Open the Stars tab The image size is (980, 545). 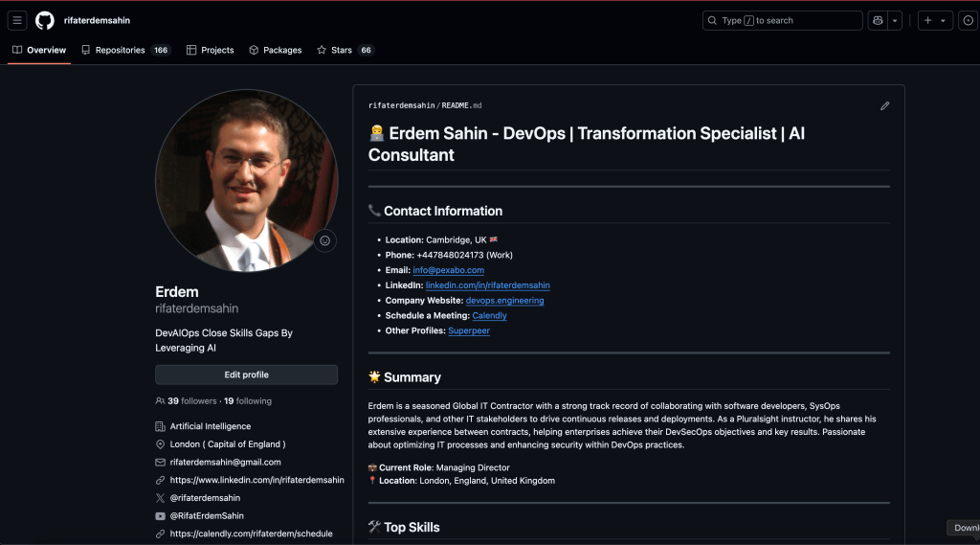(x=345, y=50)
